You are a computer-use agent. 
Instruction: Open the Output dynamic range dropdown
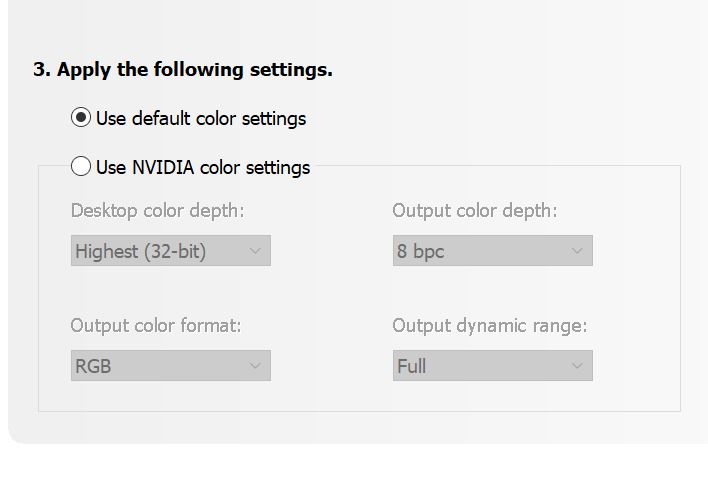click(492, 366)
